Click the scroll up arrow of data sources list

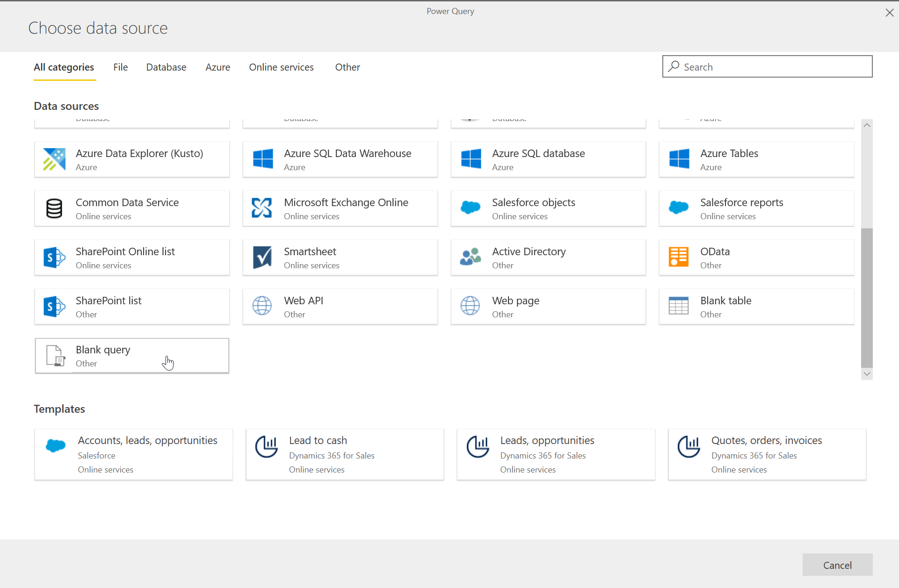(x=867, y=125)
